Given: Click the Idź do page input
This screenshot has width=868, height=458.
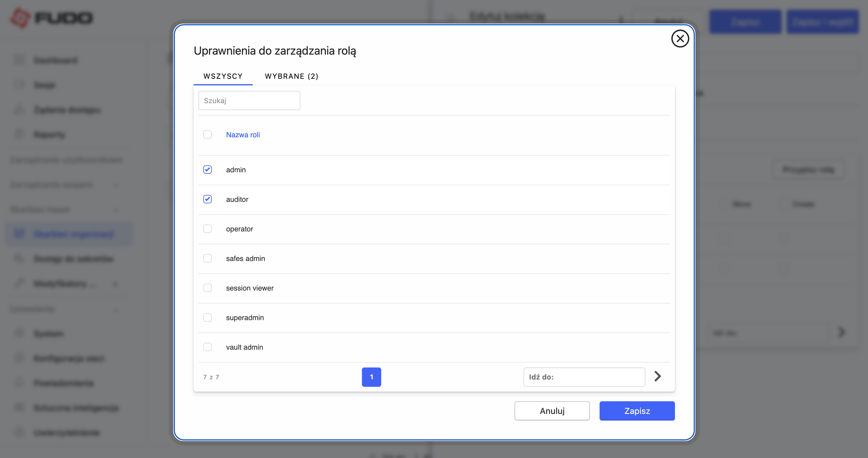Looking at the screenshot, I should tap(584, 377).
